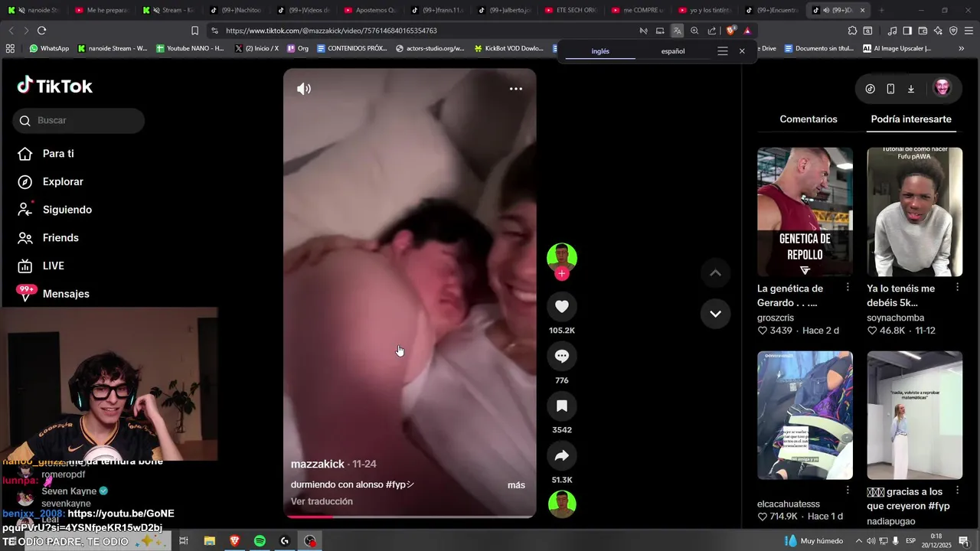Open options for gracias a los que creyeron video
980x551 pixels.
pos(957,490)
